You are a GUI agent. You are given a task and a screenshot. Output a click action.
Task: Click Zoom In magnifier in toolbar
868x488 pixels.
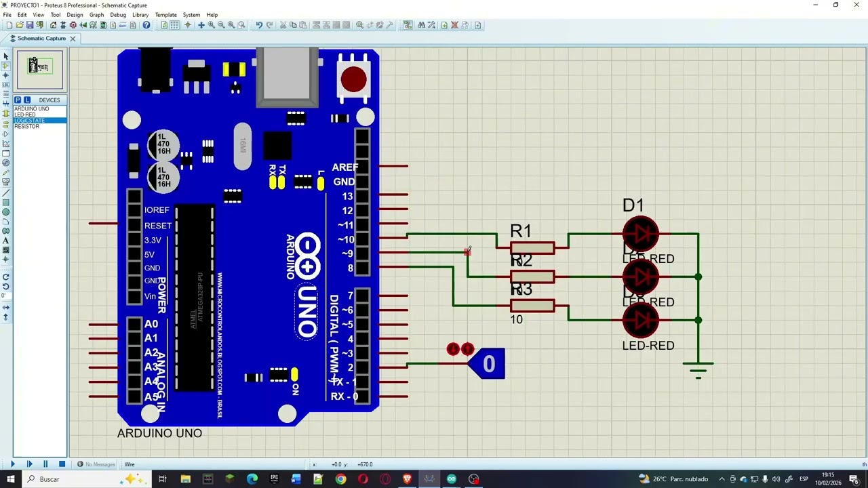point(211,25)
